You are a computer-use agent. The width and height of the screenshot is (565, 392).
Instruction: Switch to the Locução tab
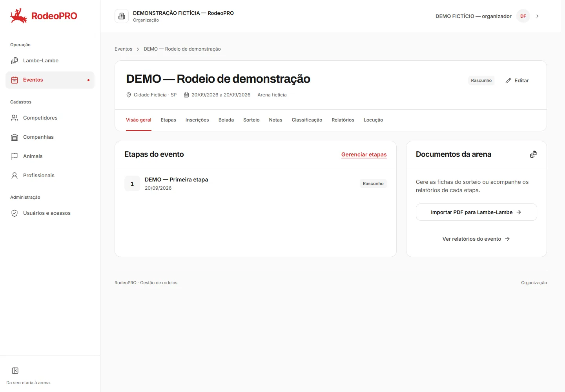(373, 120)
